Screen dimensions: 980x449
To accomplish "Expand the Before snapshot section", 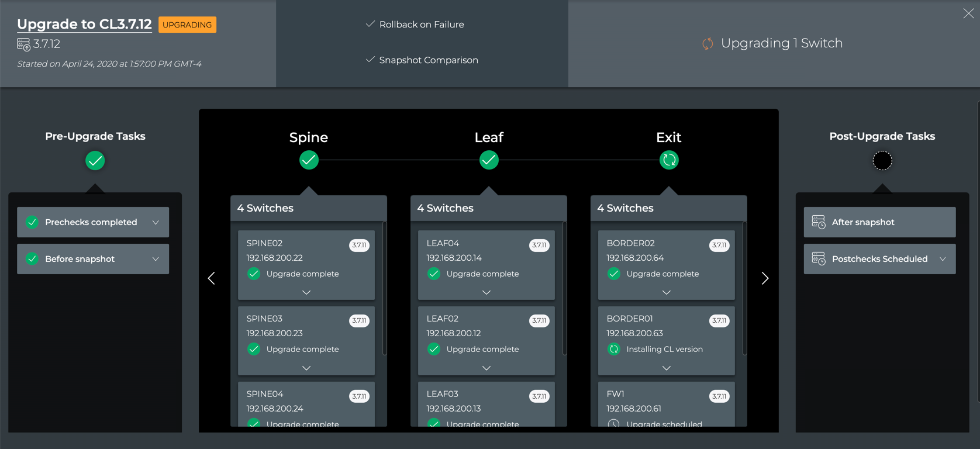I will point(156,259).
